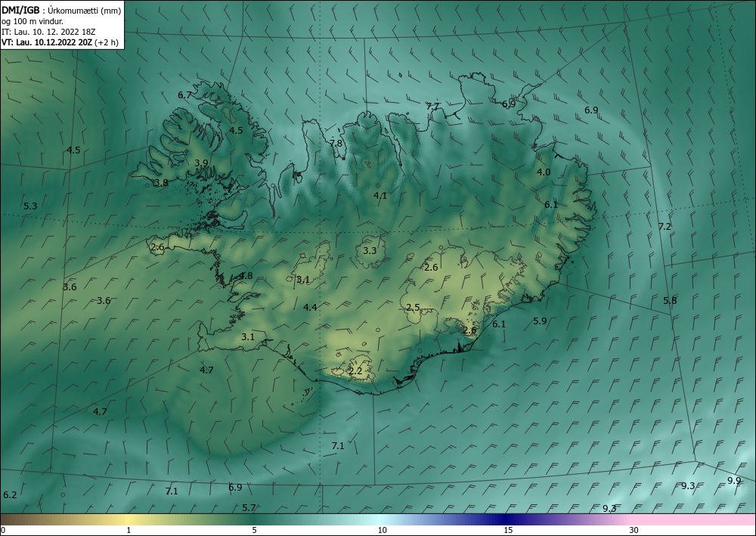This screenshot has width=756, height=536.
Task: Click the map value '9.9' over the southeastern sea
Action: [x=734, y=480]
